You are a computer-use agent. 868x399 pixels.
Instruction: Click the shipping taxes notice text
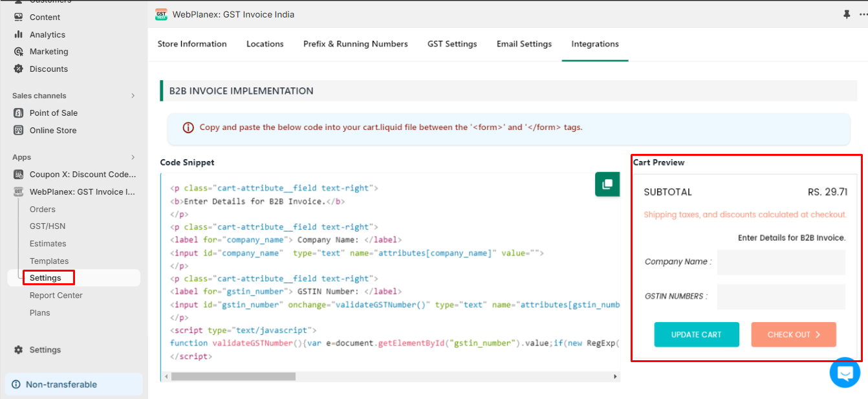[x=745, y=215]
